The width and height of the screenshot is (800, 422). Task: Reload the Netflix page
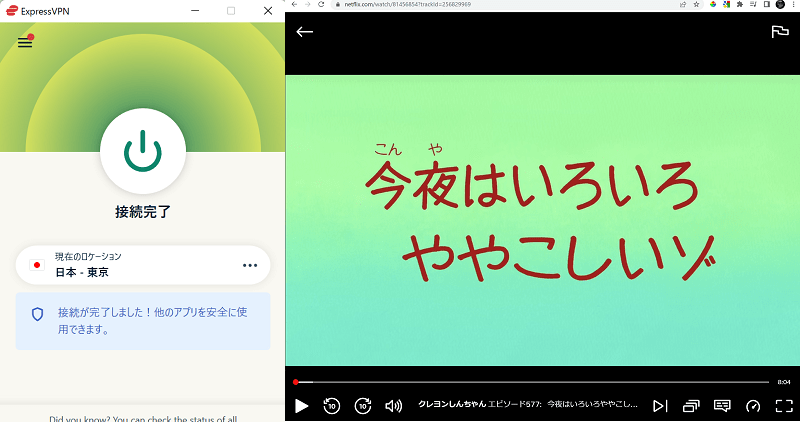[321, 4]
